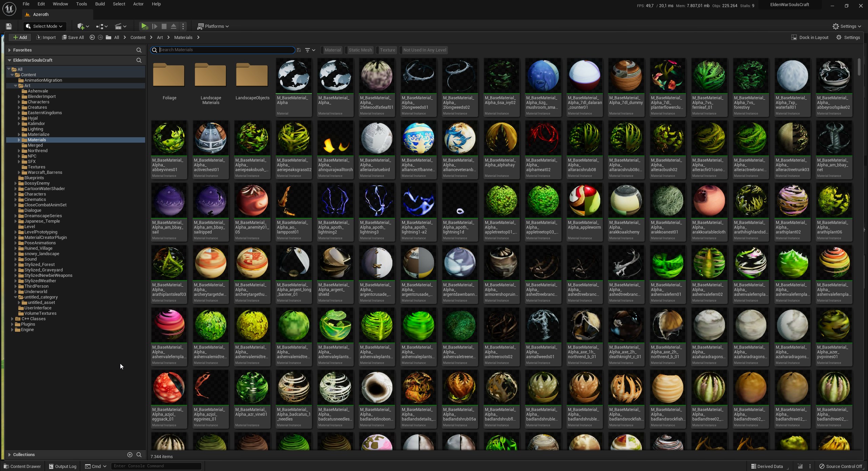The width and height of the screenshot is (868, 471).
Task: Click the navigate back history arrow
Action: (x=92, y=38)
